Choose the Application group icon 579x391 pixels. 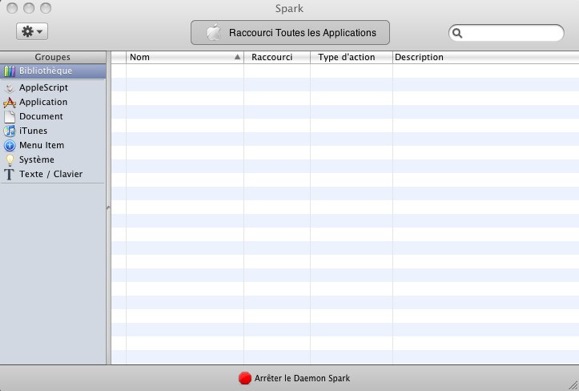click(9, 102)
